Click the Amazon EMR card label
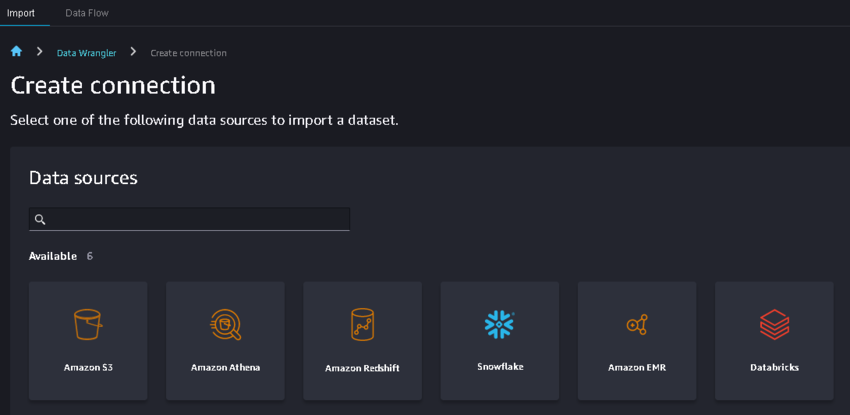Screen dimensions: 850x415 (x=637, y=367)
